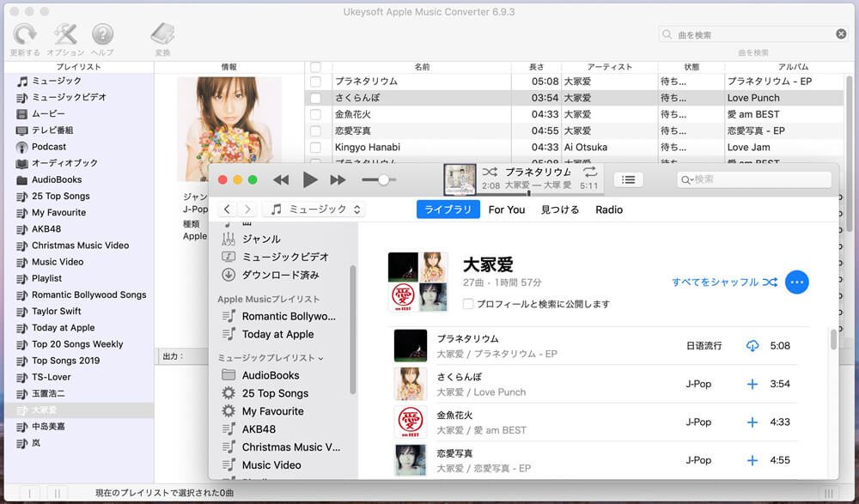This screenshot has height=504, width=859.
Task: Toggle repeat icon in iTunes now playing
Action: [x=590, y=172]
